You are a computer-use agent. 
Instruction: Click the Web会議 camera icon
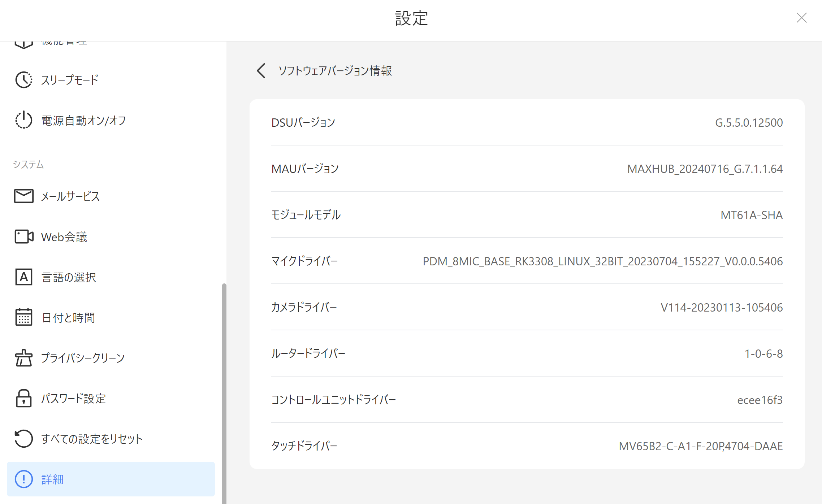pos(24,237)
